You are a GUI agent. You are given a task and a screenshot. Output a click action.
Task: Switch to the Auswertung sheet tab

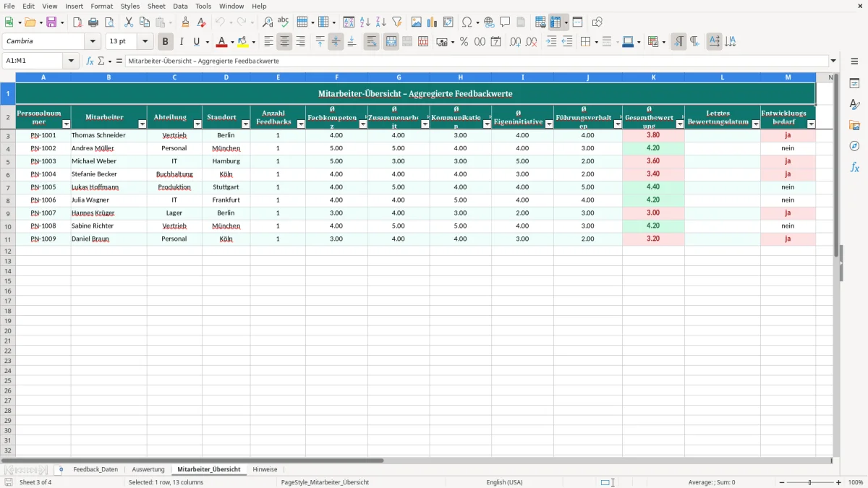tap(148, 470)
